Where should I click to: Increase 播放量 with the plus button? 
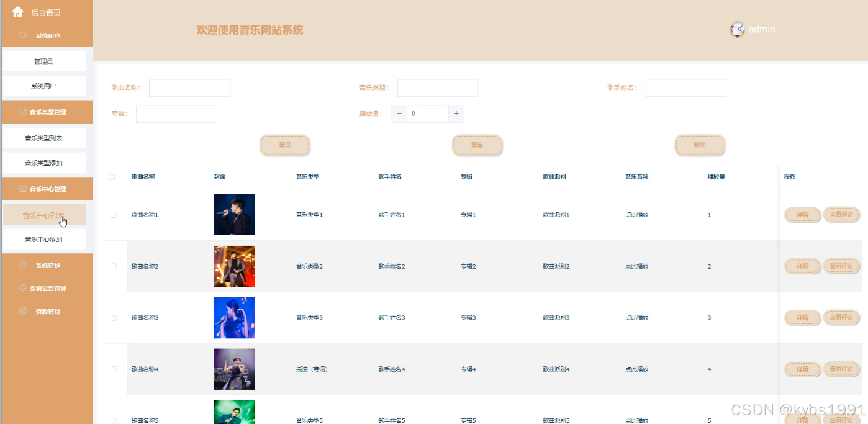tap(456, 114)
